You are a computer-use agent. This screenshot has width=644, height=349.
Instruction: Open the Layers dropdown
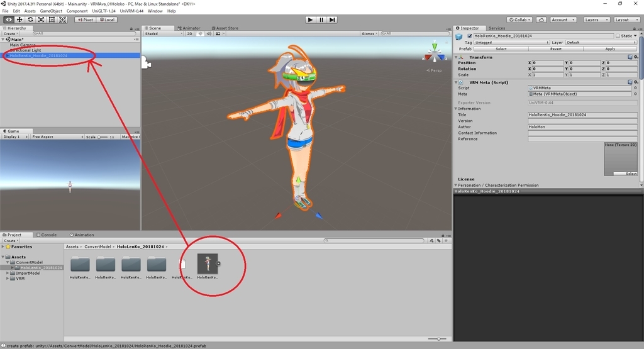tap(596, 19)
